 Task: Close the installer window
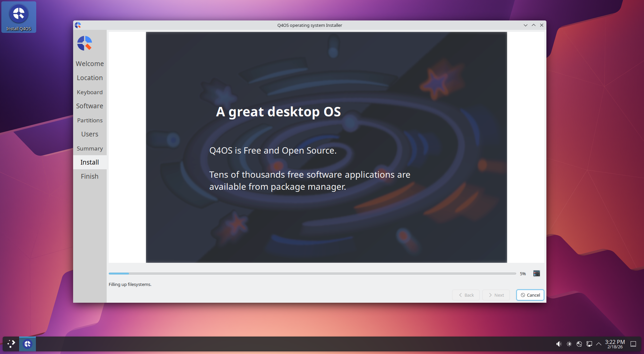tap(541, 25)
